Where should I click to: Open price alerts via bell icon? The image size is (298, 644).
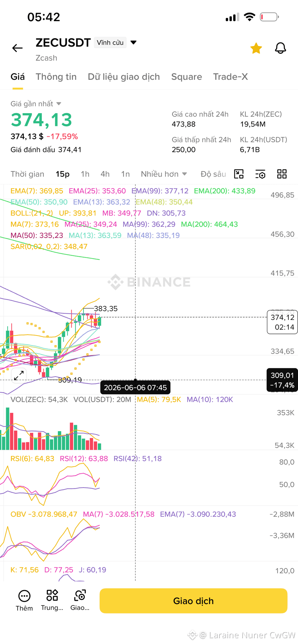[280, 48]
